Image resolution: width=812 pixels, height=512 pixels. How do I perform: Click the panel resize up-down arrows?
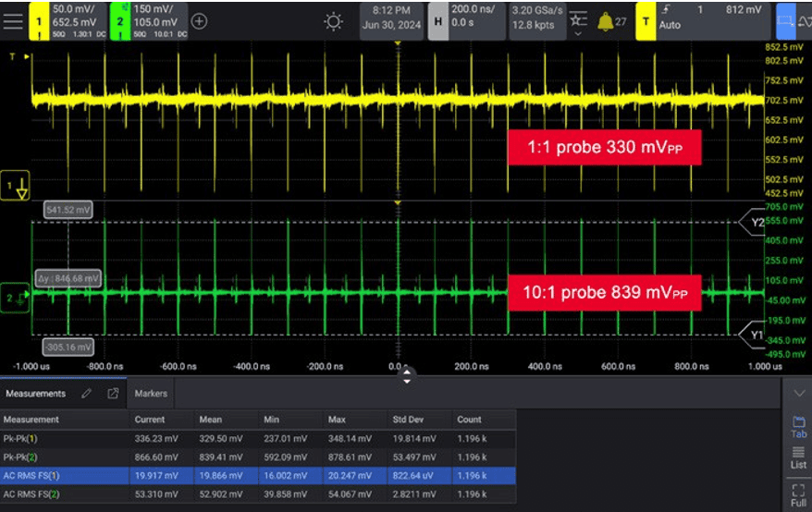point(406,375)
